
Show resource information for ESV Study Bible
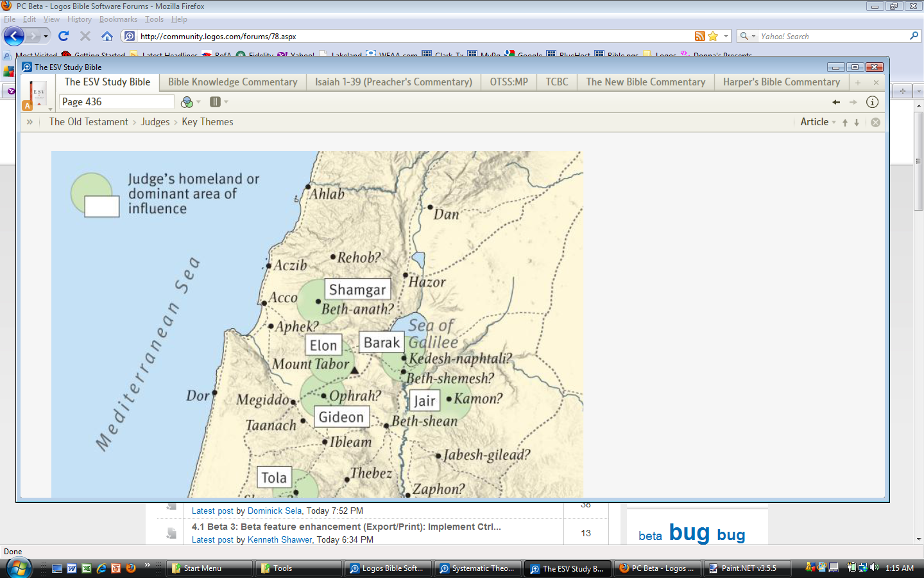873,102
